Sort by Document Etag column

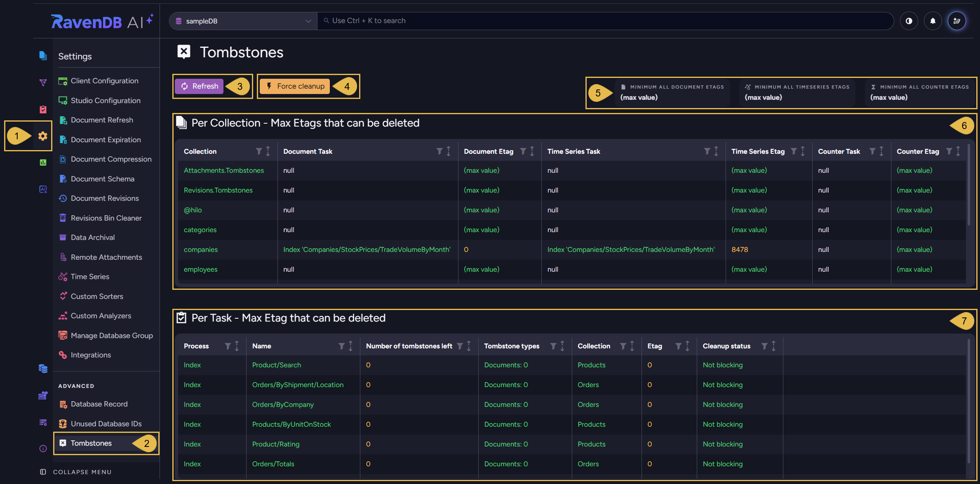[532, 151]
